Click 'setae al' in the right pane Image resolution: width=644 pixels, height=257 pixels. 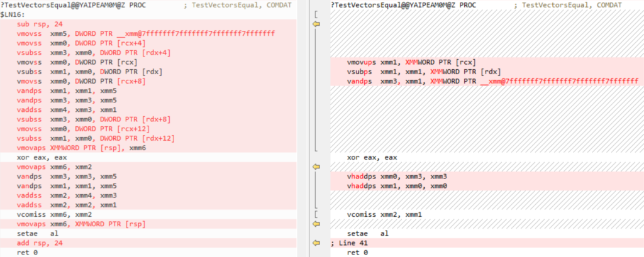[x=368, y=233]
